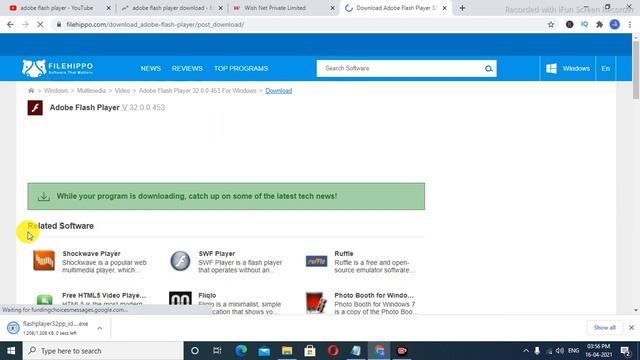The image size is (640, 360).
Task: Open the notification center icon
Action: (x=625, y=351)
